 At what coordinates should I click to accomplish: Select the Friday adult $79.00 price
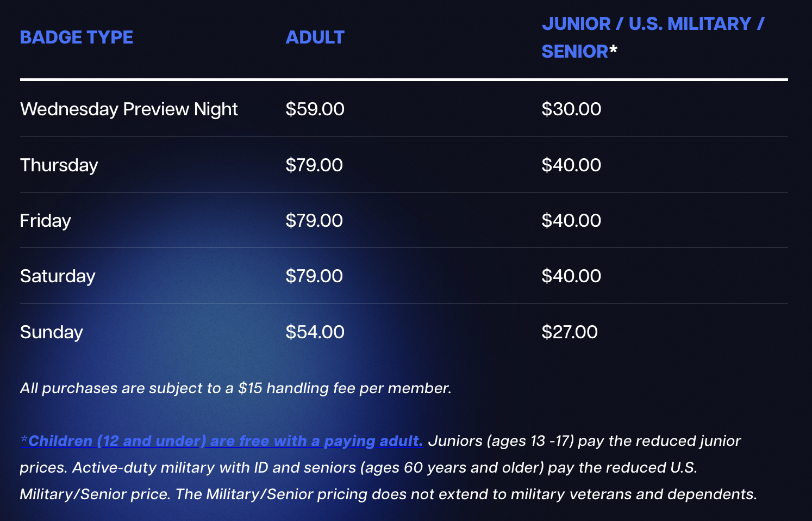[314, 221]
